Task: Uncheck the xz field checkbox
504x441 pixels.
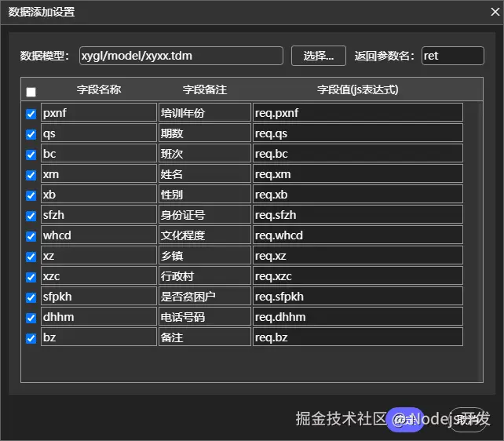Action: tap(31, 257)
